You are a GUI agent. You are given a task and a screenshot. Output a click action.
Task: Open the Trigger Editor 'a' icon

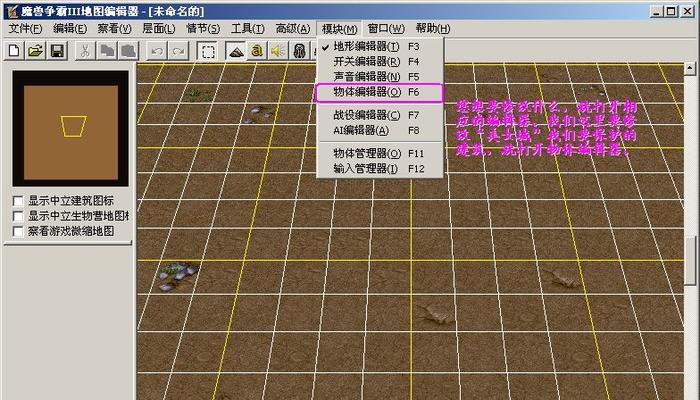point(257,51)
